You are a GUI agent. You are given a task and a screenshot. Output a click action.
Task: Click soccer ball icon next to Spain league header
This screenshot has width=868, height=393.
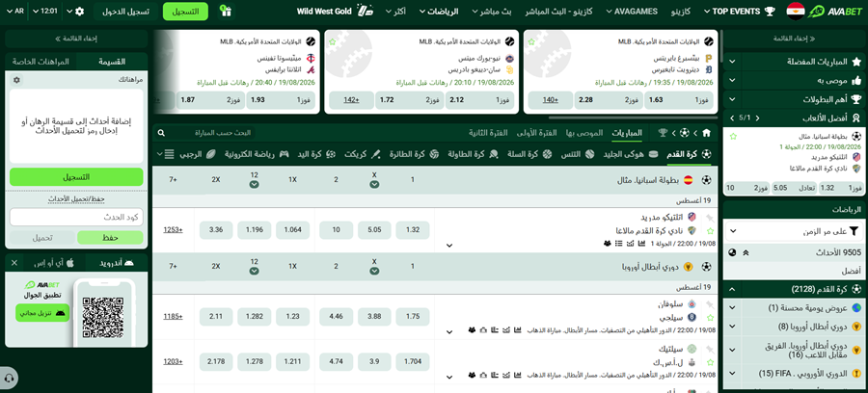pyautogui.click(x=706, y=179)
